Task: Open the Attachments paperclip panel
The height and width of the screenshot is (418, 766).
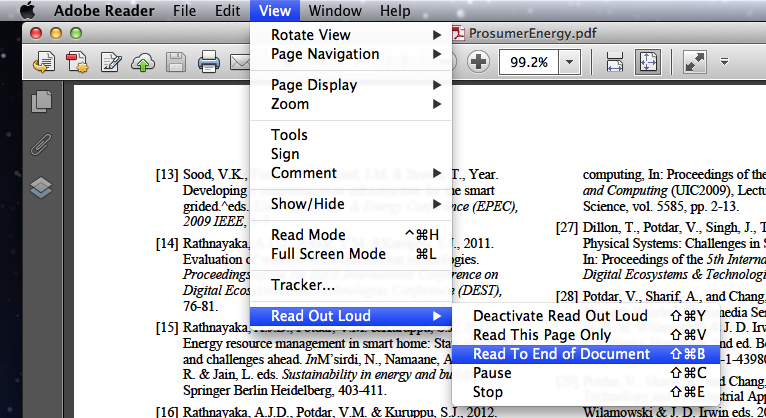Action: [41, 145]
